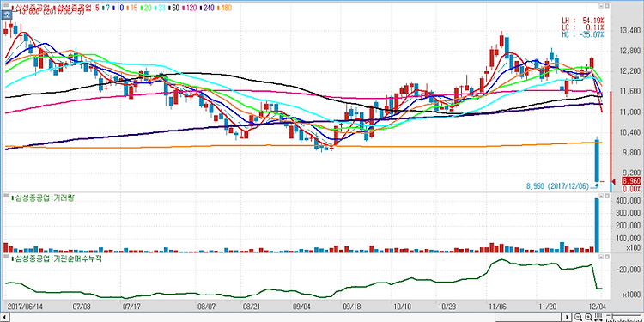
Task: Click the tall blue volume bar on 12/06
Action: [x=597, y=226]
